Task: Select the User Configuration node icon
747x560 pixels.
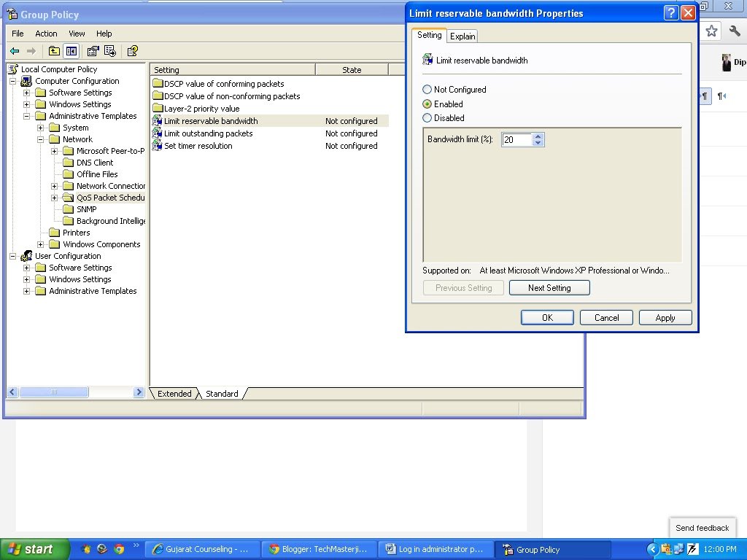Action: (27, 256)
